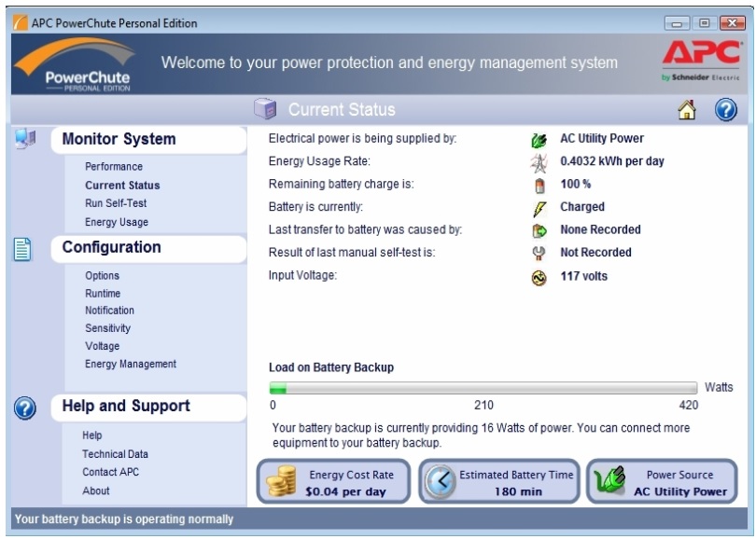Open Notification settings
The image size is (756, 539).
(109, 311)
